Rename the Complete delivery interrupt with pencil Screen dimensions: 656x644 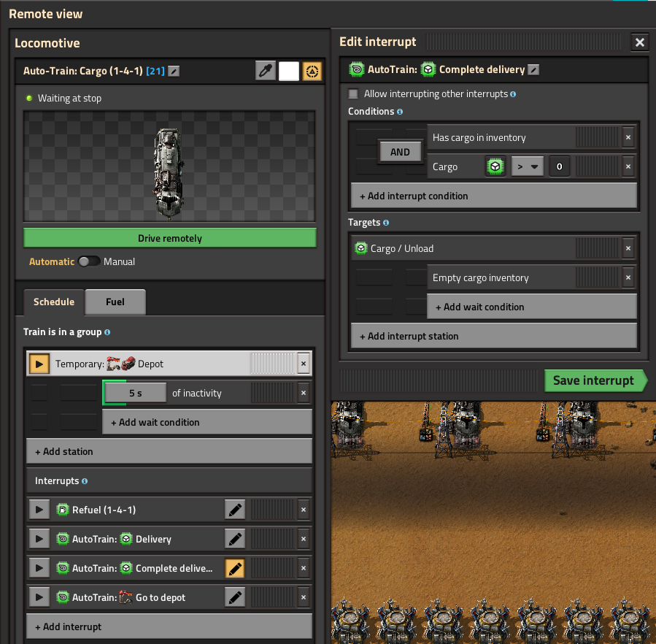(x=533, y=70)
